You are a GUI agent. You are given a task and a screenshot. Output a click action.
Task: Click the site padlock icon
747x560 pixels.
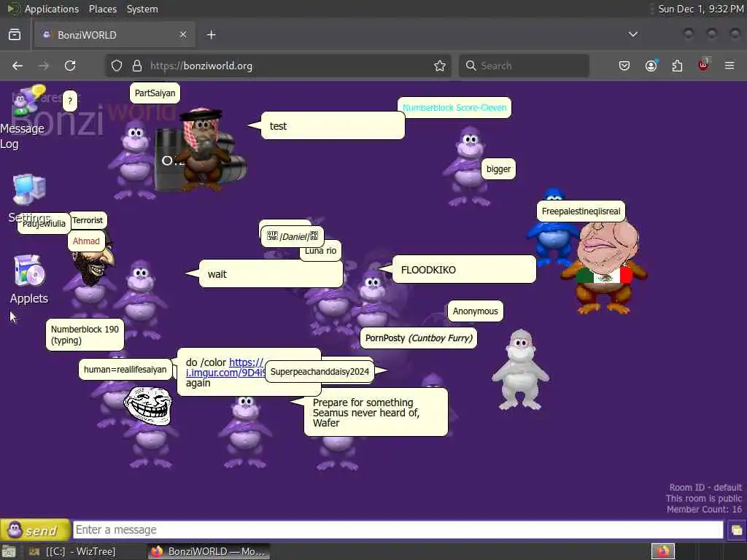pos(137,66)
